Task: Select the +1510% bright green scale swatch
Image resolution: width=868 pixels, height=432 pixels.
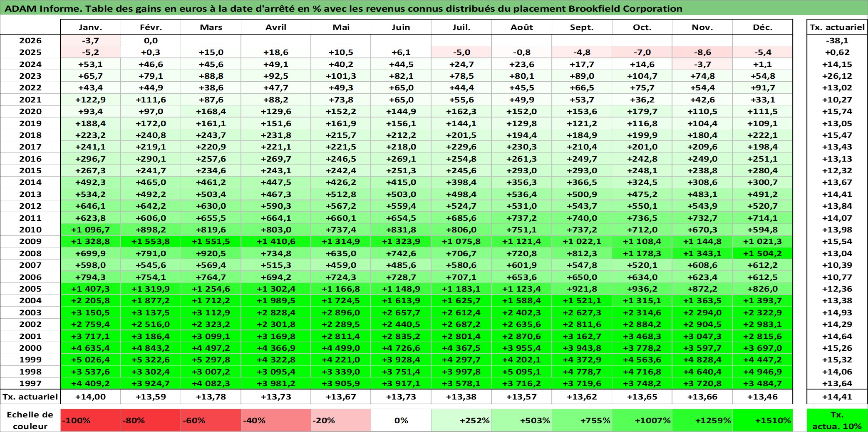Action: pyautogui.click(x=763, y=420)
